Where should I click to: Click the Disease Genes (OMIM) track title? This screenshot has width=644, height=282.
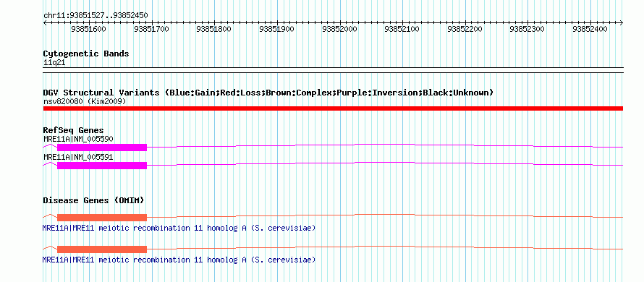pyautogui.click(x=93, y=200)
